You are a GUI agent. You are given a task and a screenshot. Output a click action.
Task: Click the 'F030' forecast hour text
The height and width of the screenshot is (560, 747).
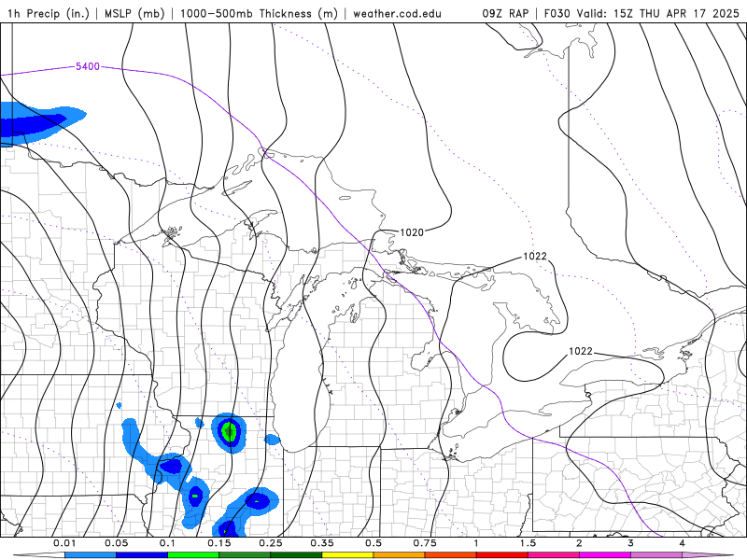point(557,13)
